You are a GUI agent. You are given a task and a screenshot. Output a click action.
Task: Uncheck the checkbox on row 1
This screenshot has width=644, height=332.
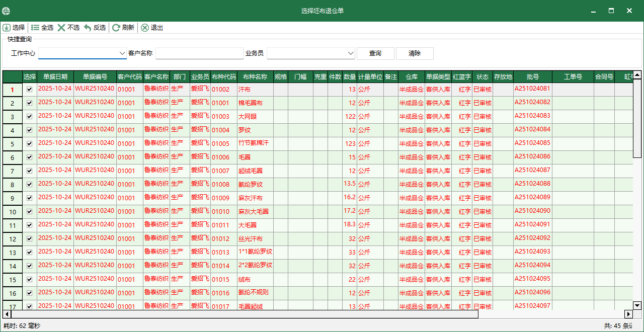[29, 88]
